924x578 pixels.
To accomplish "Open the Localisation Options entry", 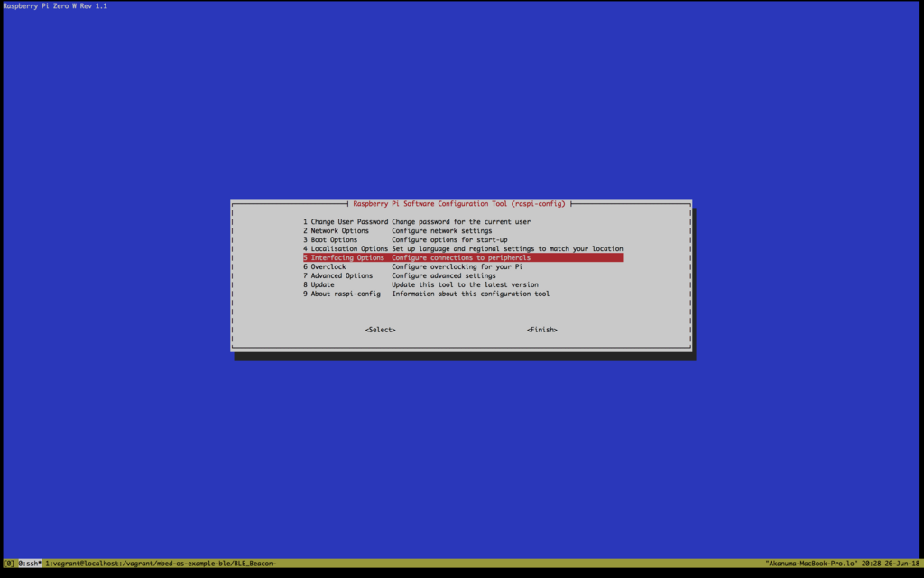I will [463, 249].
